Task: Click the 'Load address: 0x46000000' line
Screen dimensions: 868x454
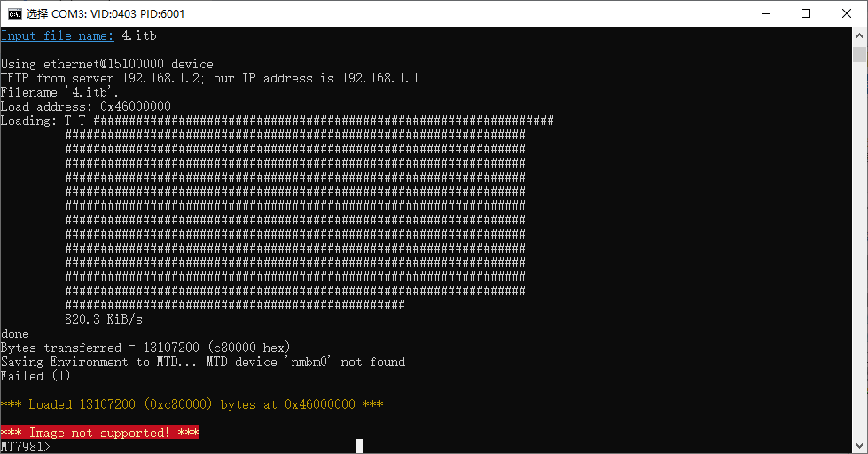Action: pos(86,106)
